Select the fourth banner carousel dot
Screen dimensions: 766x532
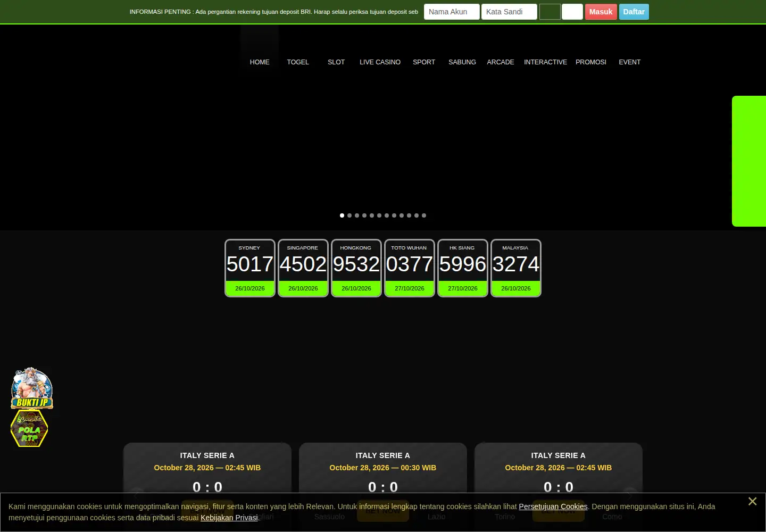[x=364, y=215]
